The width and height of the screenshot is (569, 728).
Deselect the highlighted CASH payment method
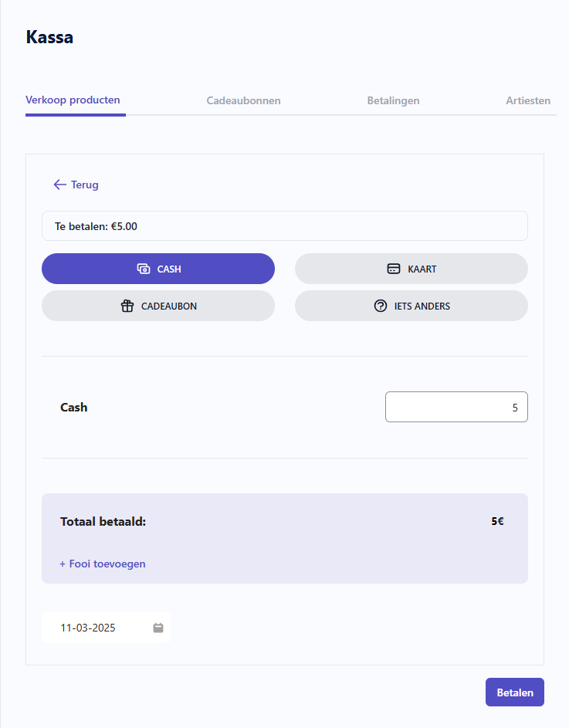158,269
